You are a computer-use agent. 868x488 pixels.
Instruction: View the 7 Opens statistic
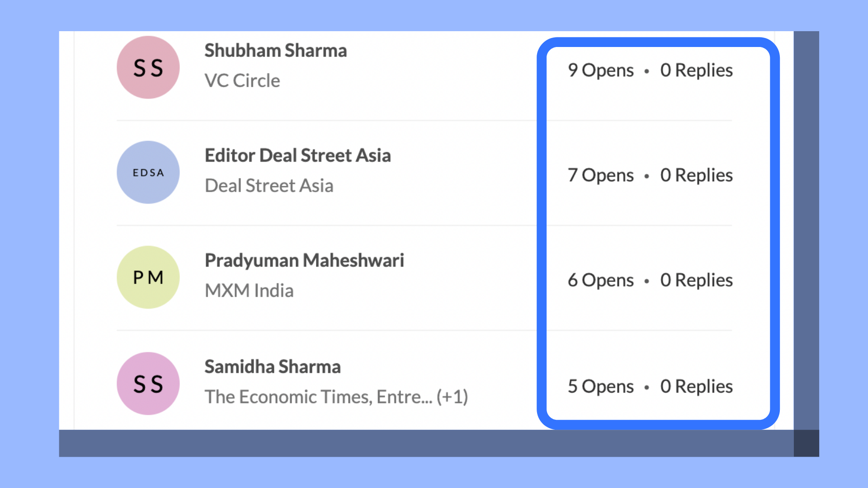[601, 175]
